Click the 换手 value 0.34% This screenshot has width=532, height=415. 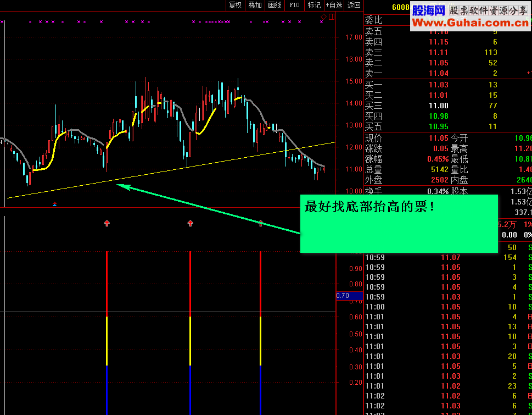tap(438, 191)
